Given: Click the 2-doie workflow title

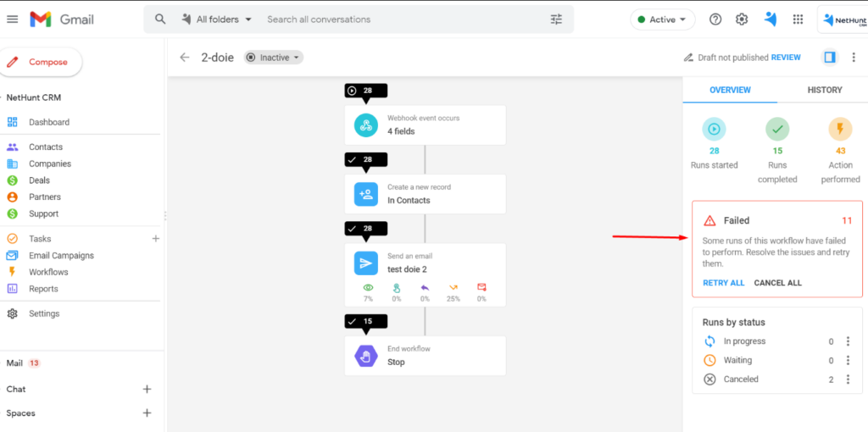Looking at the screenshot, I should [217, 58].
